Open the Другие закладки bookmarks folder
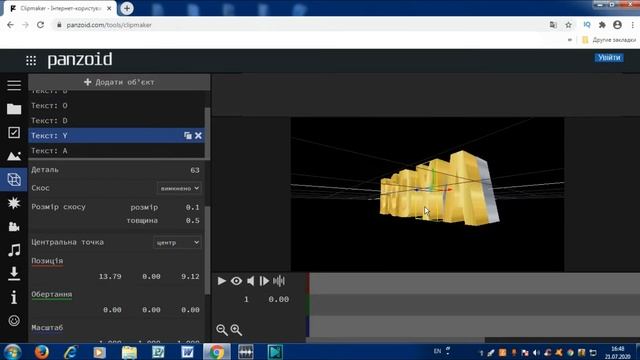This screenshot has width=640, height=360. coord(609,40)
